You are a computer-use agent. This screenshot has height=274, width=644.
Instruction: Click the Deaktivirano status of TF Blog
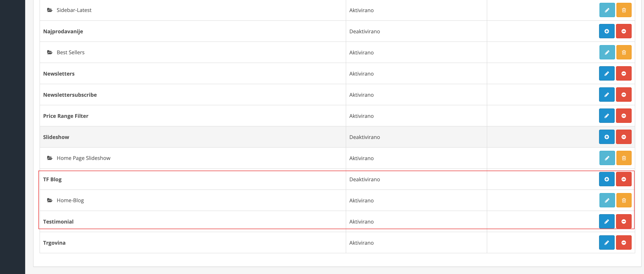tap(365, 179)
